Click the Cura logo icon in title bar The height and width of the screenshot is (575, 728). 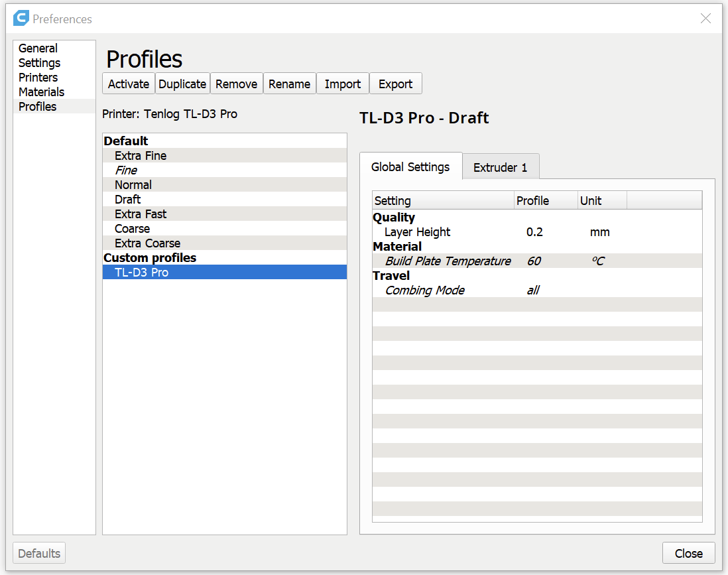pyautogui.click(x=21, y=18)
